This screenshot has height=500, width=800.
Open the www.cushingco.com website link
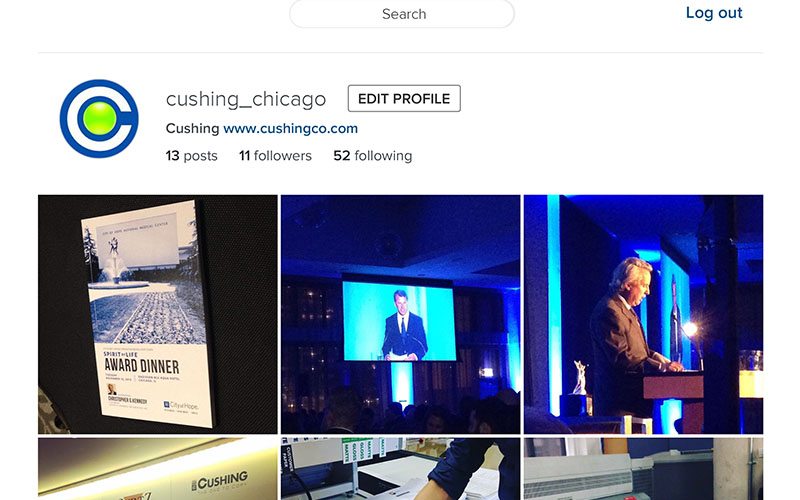(x=290, y=128)
